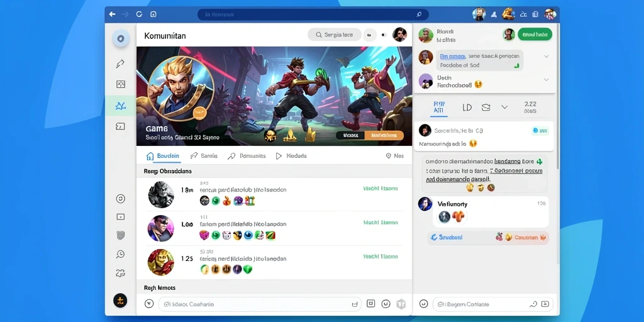The width and height of the screenshot is (644, 322).
Task: Click the browser back arrow
Action: click(112, 14)
